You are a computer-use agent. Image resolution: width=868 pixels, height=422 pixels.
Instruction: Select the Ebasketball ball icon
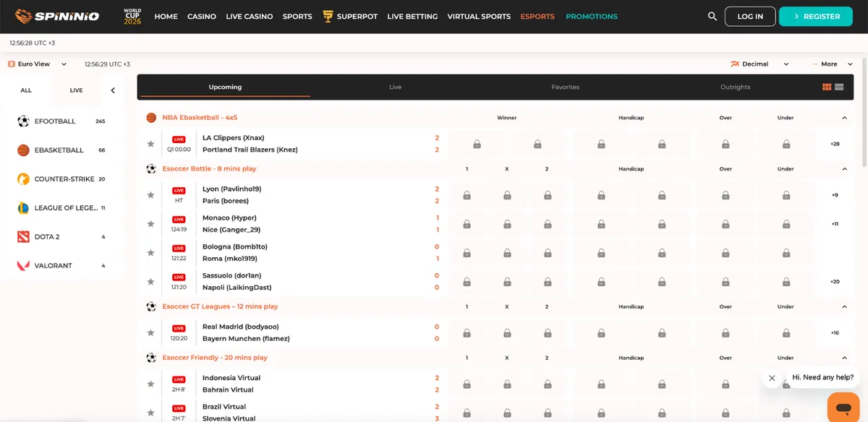[x=23, y=150]
